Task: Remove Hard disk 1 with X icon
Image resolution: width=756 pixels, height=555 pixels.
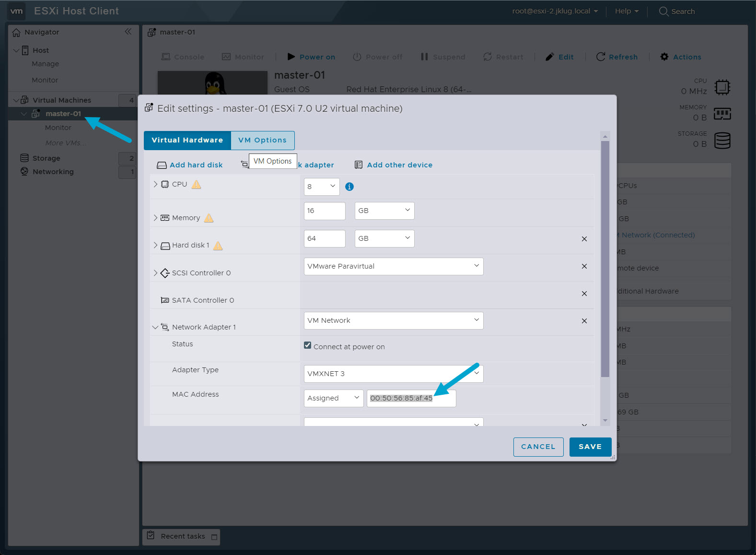Action: [584, 239]
